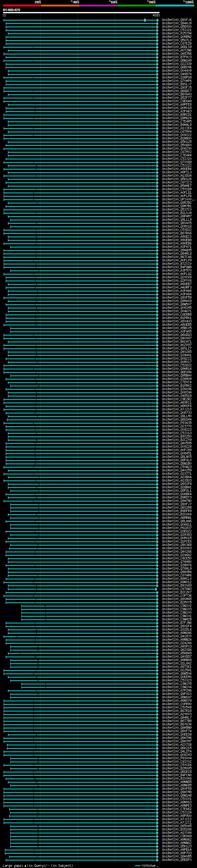Select hit label UniRef100_Q9XF59

click(177, 297)
